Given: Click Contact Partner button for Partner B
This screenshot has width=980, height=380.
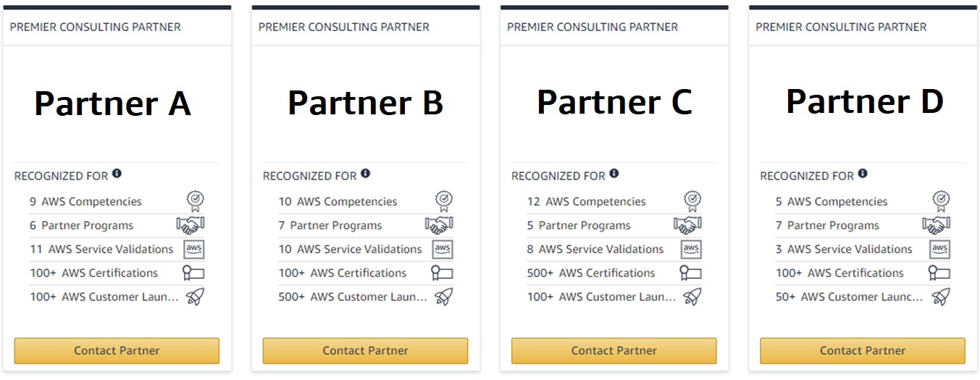Looking at the screenshot, I should tap(365, 350).
